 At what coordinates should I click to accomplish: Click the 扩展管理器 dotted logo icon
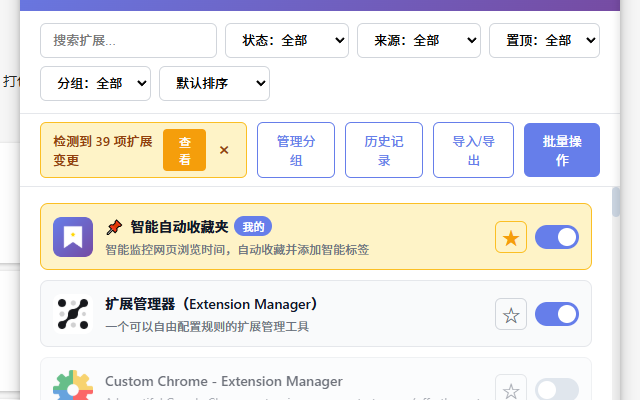pyautogui.click(x=73, y=314)
